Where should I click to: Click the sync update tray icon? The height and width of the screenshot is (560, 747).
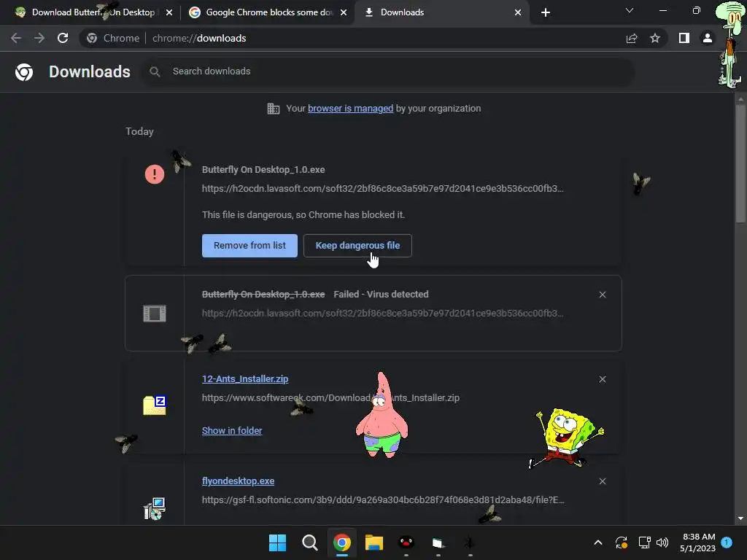point(622,542)
